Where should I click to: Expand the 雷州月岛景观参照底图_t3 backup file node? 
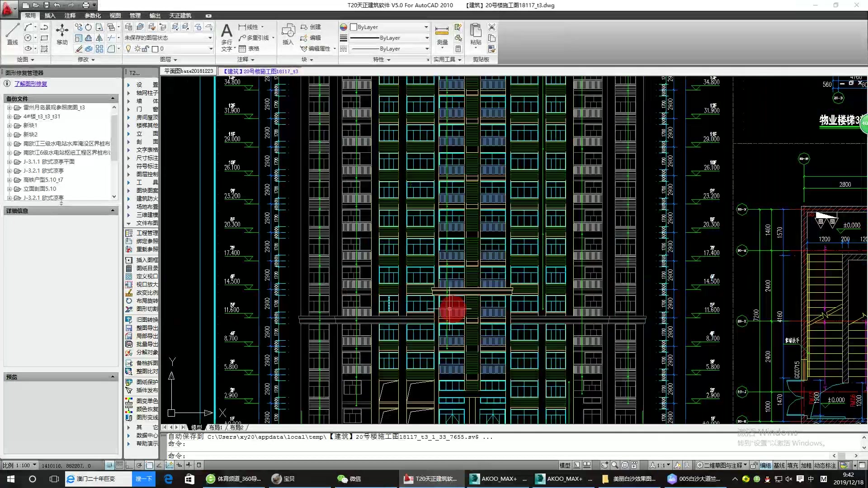[x=9, y=108]
